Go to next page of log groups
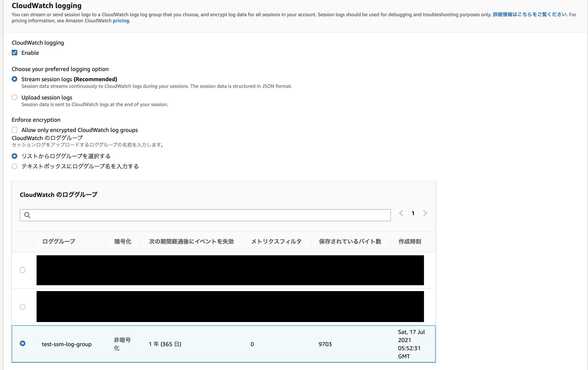The height and width of the screenshot is (370, 588). pos(425,213)
